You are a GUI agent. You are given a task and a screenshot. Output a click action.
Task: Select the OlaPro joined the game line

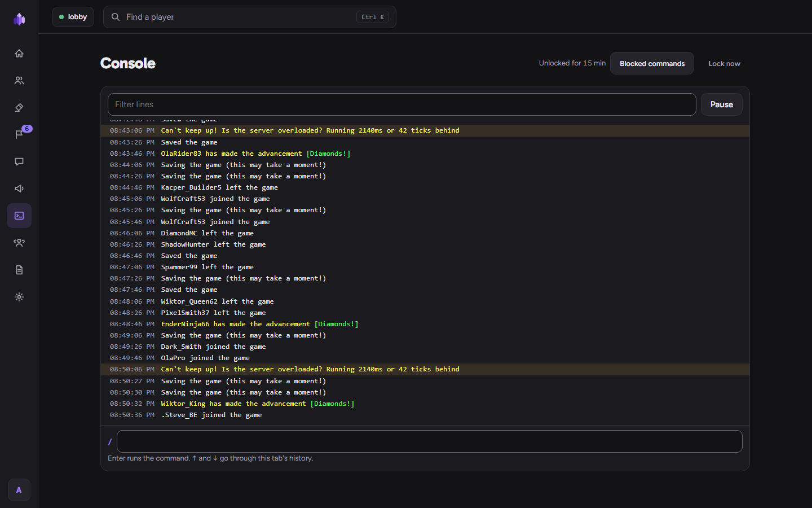[x=425, y=358]
